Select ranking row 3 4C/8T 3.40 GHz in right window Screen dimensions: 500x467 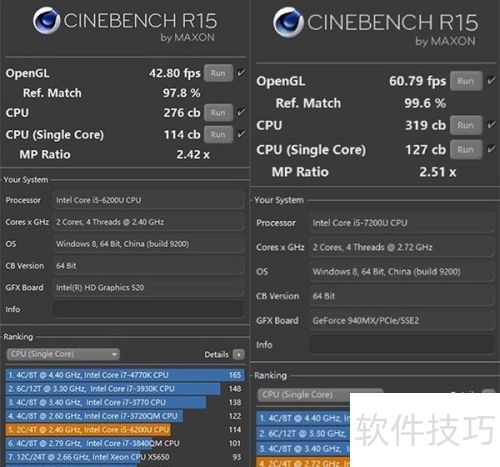(x=303, y=449)
